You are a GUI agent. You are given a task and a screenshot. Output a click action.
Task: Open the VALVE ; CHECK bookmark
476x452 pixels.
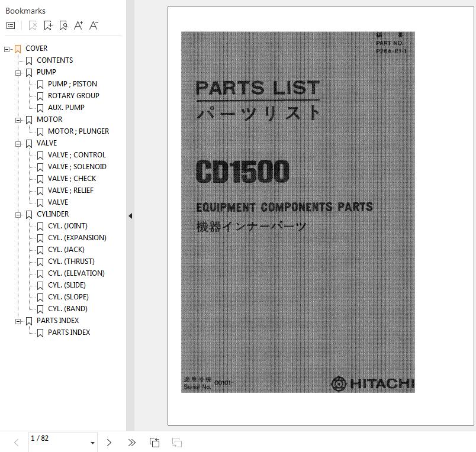coord(72,179)
